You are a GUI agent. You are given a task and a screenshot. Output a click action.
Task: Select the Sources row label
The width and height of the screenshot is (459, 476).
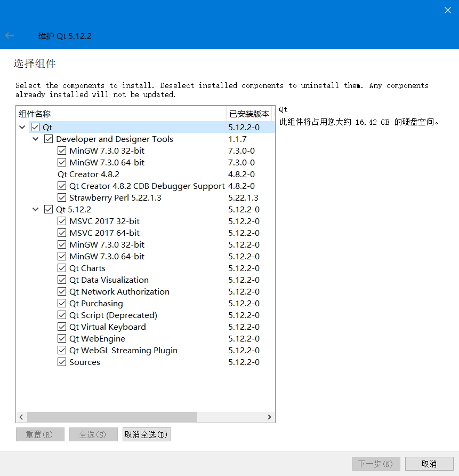tap(85, 362)
